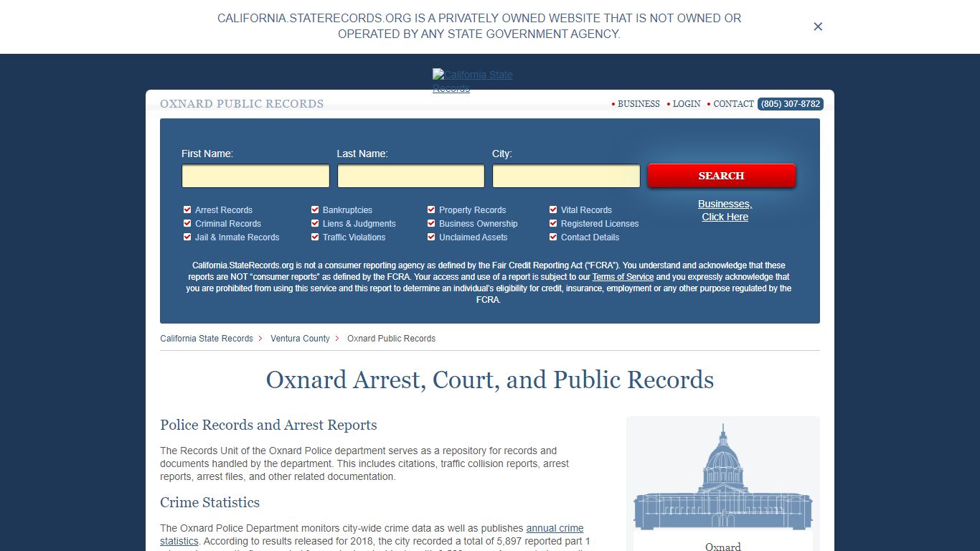
Task: Navigate to California State Records breadcrumb
Action: [x=207, y=339]
